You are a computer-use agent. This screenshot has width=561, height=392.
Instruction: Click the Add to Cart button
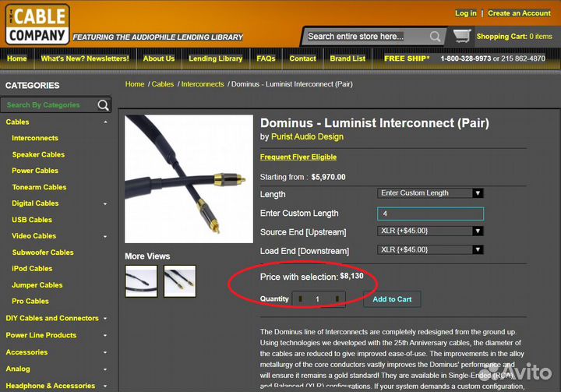(392, 299)
